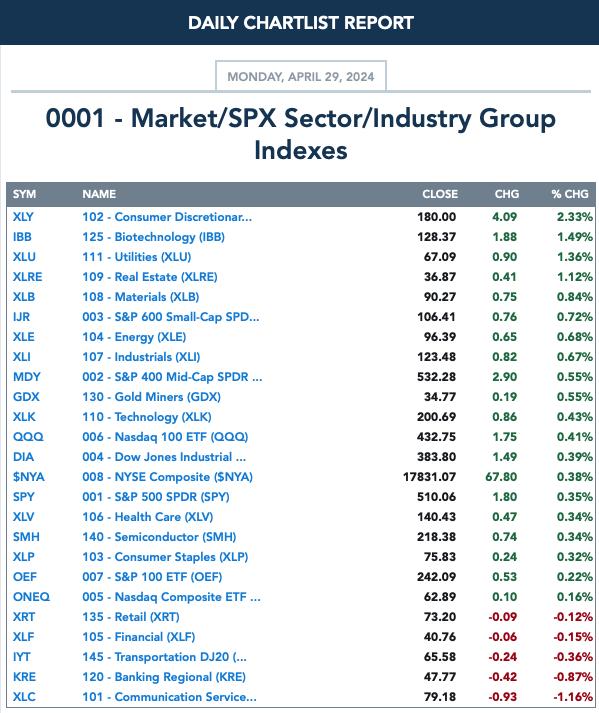Open Gold Miners (GDX) chart link
This screenshot has width=599, height=713.
click(151, 397)
